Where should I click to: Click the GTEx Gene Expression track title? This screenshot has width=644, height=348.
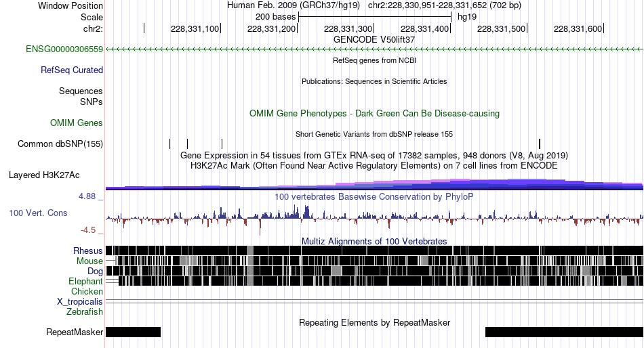(374, 156)
